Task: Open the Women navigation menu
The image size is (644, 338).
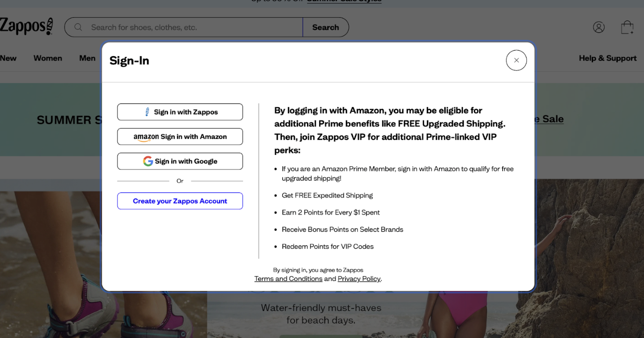Action: 48,59
